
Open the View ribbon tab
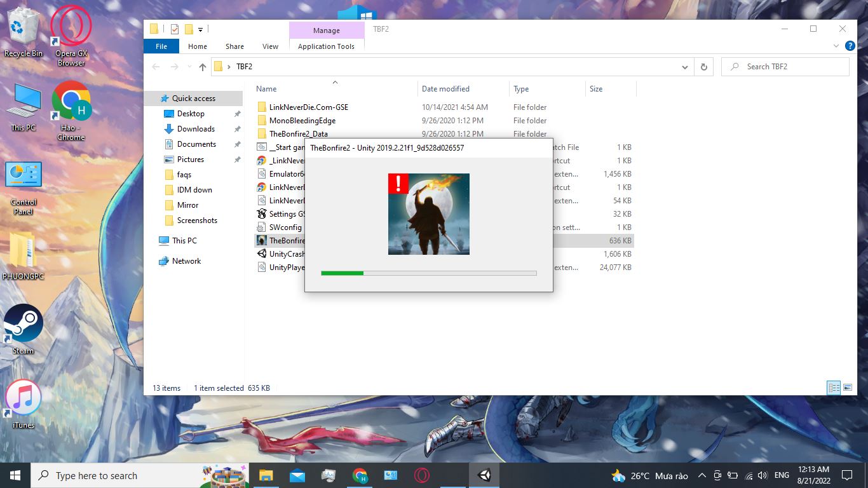pyautogui.click(x=270, y=46)
